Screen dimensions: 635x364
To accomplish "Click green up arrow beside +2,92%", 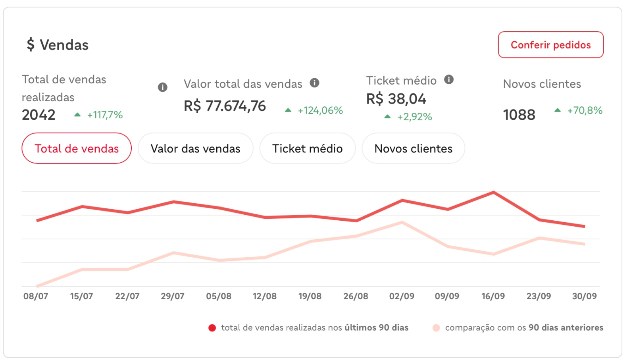I will (x=388, y=117).
